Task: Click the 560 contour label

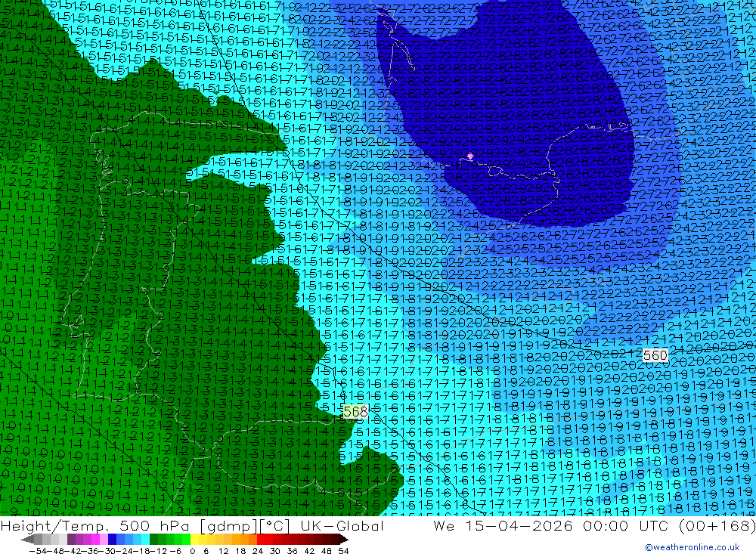Action: point(655,355)
